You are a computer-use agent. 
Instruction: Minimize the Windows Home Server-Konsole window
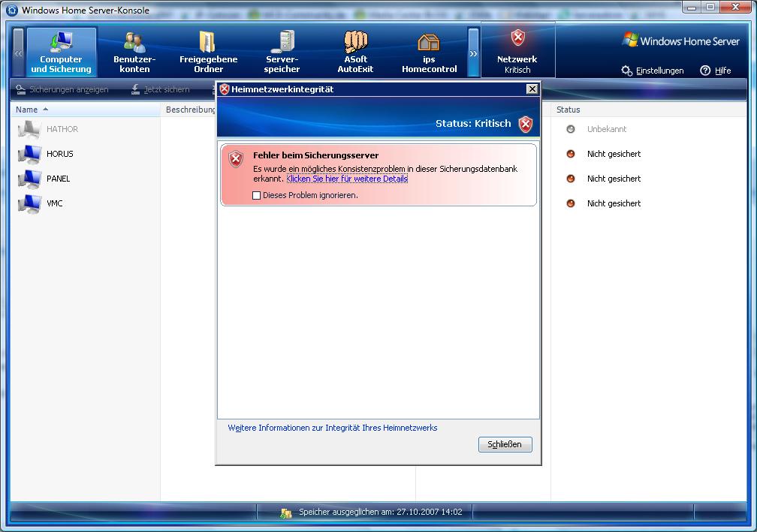pyautogui.click(x=692, y=8)
